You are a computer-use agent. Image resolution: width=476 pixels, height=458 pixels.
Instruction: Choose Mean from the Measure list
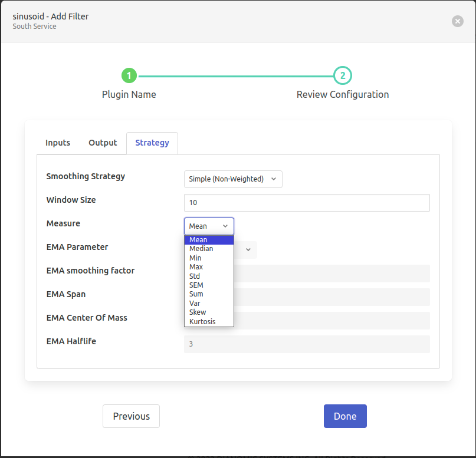209,240
